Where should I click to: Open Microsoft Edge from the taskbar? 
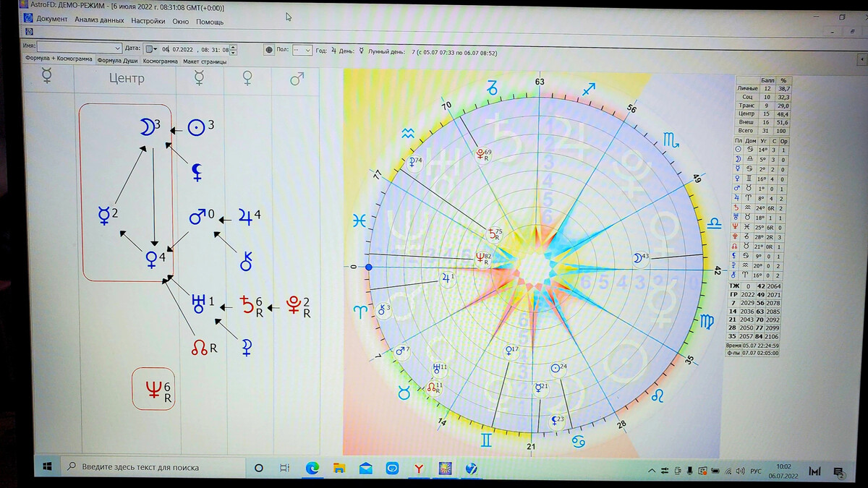coord(312,468)
